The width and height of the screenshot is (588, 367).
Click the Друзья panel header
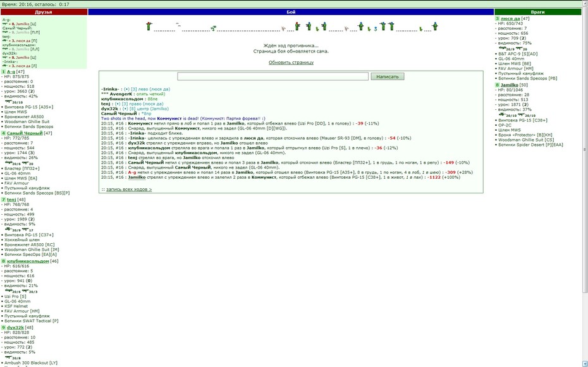[44, 12]
